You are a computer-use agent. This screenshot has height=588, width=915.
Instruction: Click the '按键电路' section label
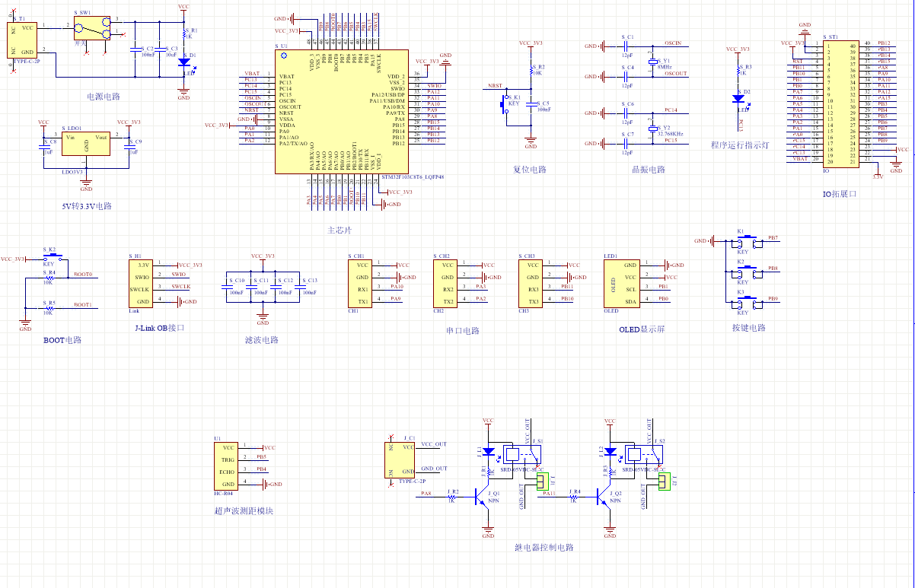tap(748, 328)
